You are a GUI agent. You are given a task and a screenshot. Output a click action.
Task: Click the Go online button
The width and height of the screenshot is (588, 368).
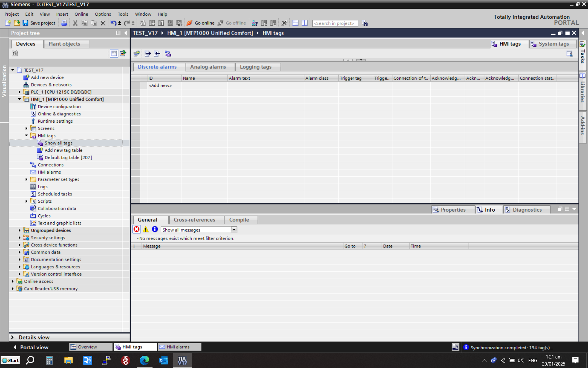[x=201, y=23]
